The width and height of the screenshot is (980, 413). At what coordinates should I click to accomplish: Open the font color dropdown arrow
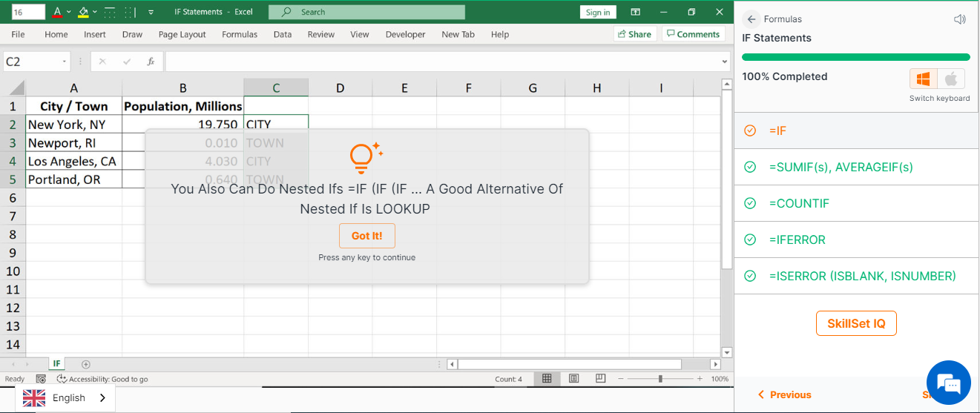(69, 13)
